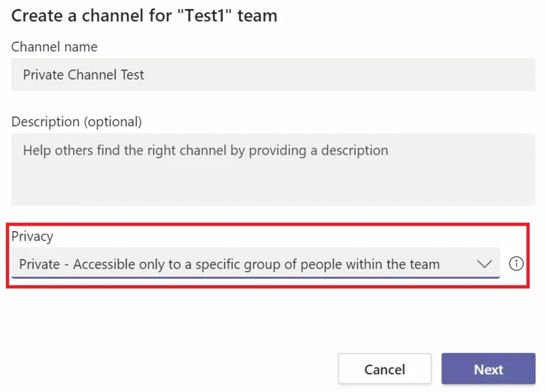Click the "Privacy" label above the dropdown

pos(32,237)
